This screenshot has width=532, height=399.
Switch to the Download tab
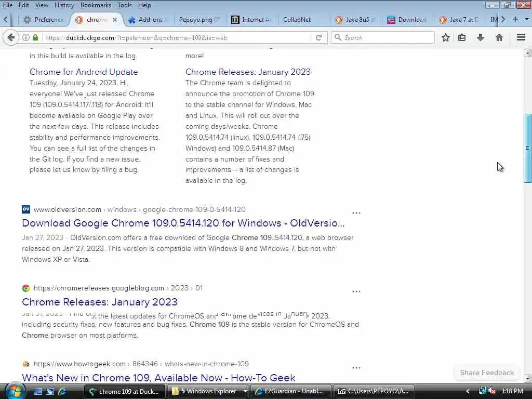coord(407,20)
